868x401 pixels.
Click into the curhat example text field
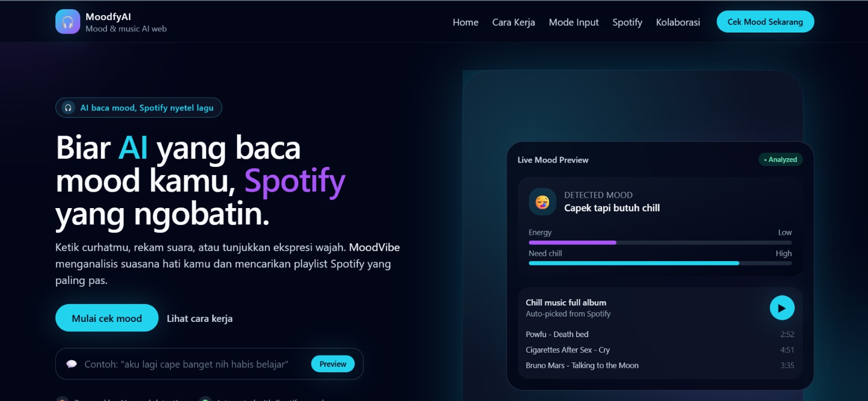[186, 364]
